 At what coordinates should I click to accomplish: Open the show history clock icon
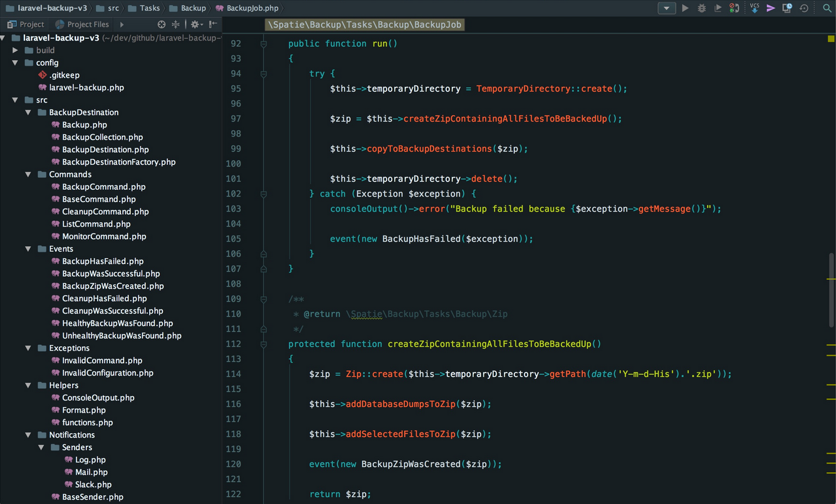[x=787, y=8]
